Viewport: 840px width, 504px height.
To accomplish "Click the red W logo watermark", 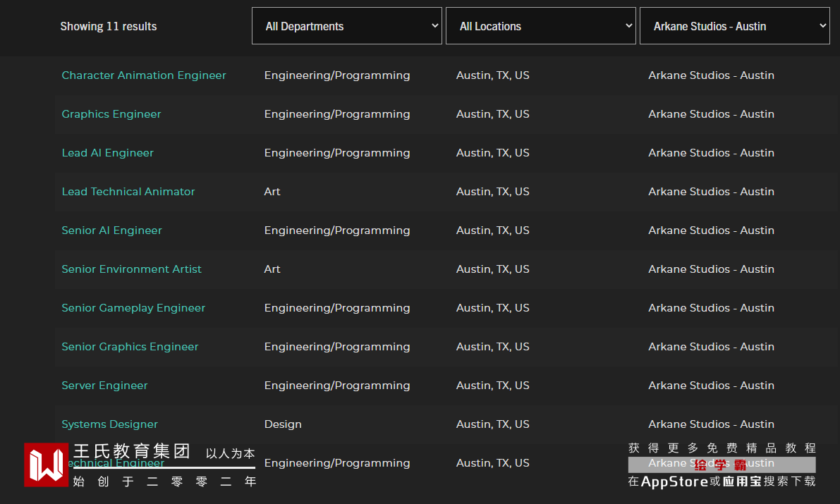I will click(46, 465).
